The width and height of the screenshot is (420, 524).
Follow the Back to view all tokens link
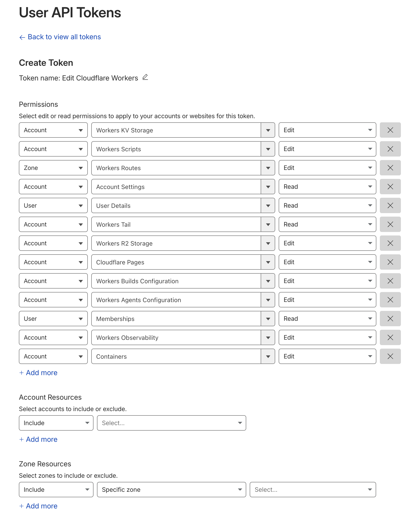60,37
